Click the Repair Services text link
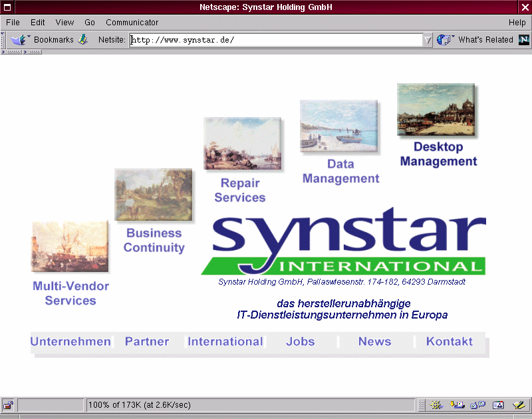The image size is (532, 419). (x=240, y=190)
